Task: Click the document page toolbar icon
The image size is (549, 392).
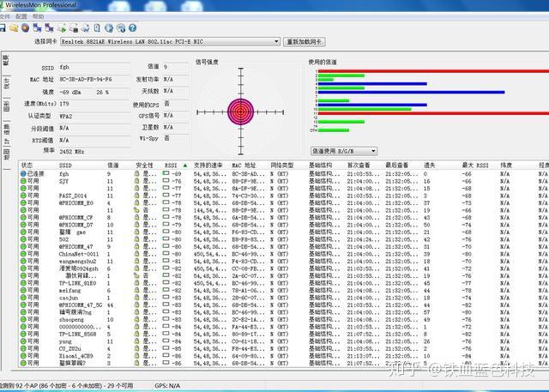Action: click(97, 28)
